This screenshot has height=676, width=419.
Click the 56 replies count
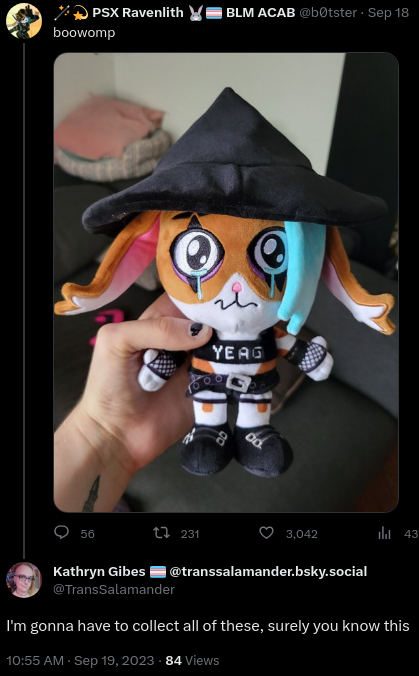(x=88, y=534)
